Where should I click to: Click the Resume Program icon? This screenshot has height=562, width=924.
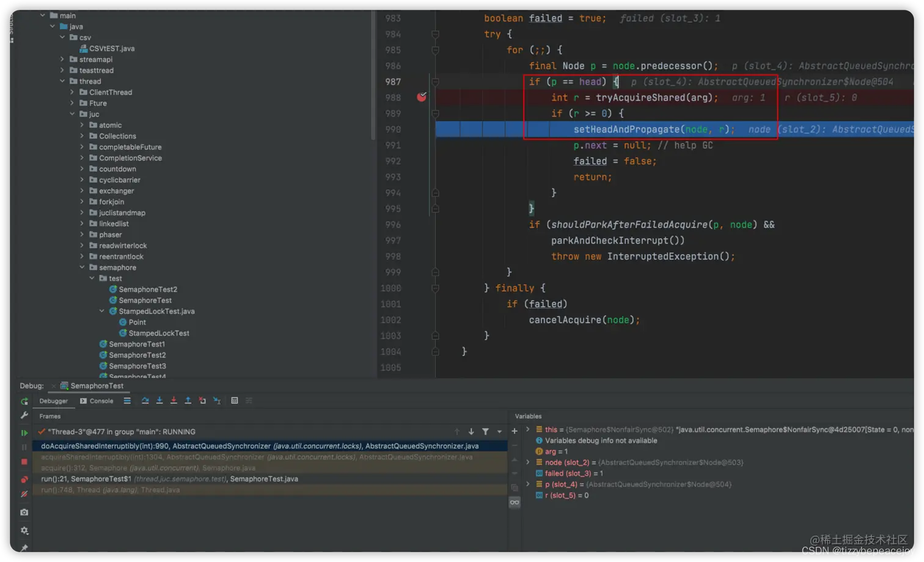(x=24, y=432)
